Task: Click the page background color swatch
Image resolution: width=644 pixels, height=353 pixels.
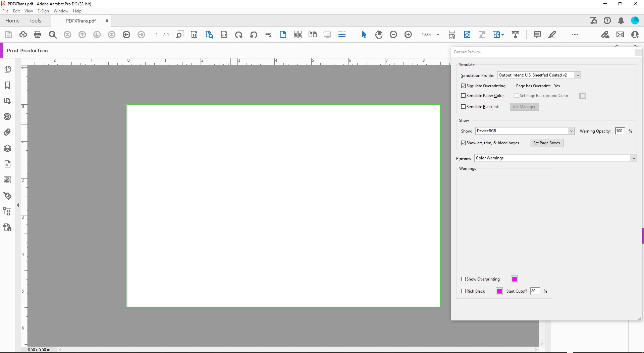Action: (583, 96)
